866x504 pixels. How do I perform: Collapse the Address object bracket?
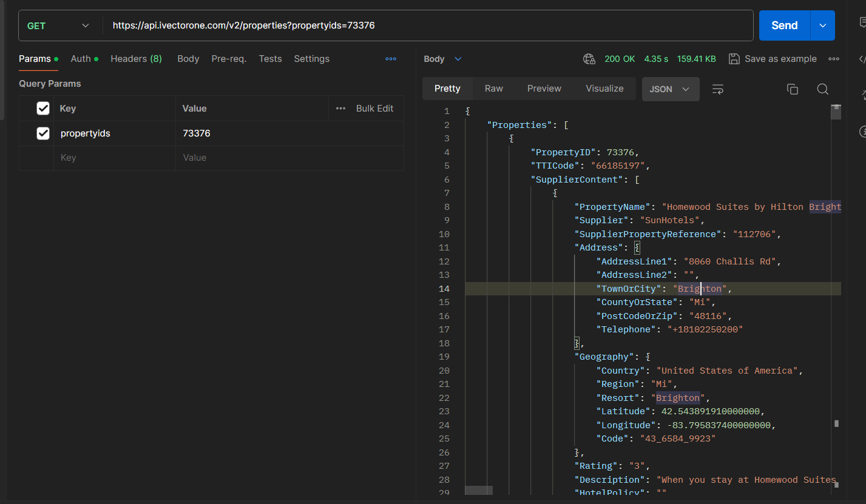(637, 247)
